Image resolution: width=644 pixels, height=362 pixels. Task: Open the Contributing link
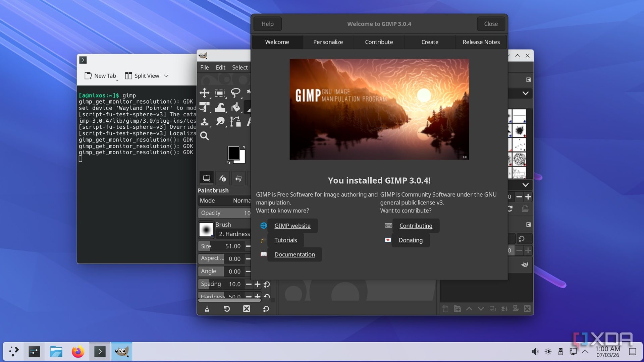coord(416,226)
